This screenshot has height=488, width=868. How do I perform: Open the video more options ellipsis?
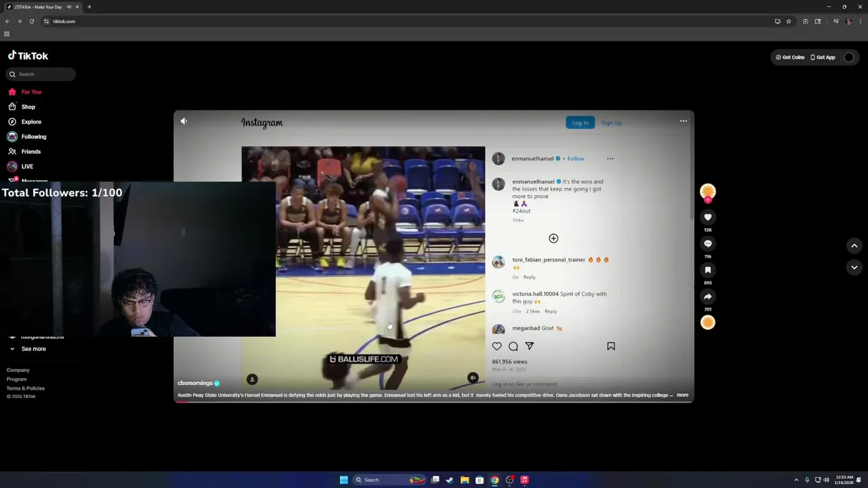[x=684, y=121]
